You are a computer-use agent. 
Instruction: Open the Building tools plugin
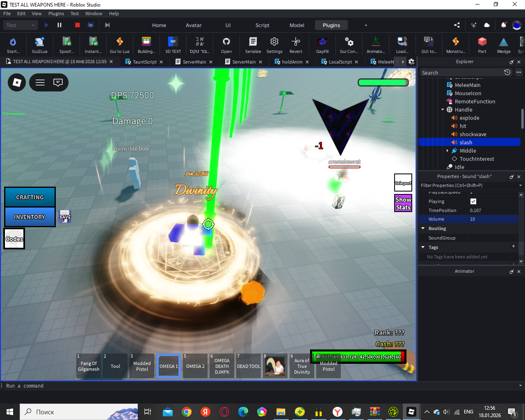point(146,45)
